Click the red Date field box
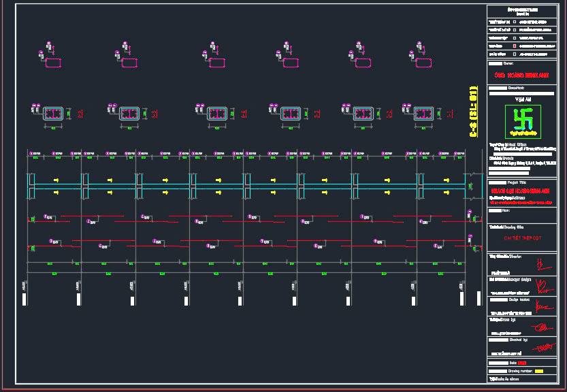The image size is (567, 392). point(522,363)
